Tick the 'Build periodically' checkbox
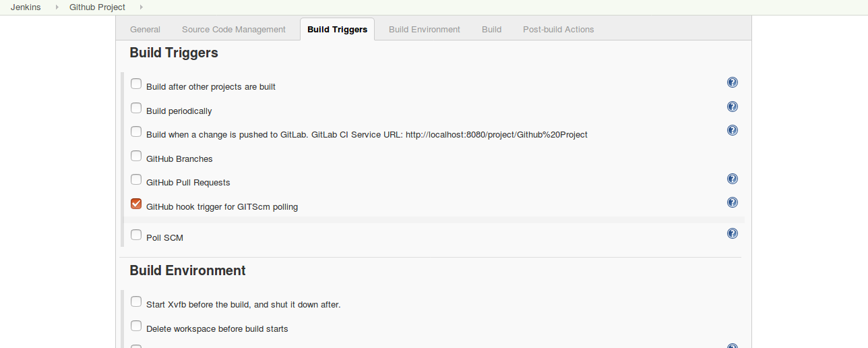The width and height of the screenshot is (868, 348). (136, 108)
